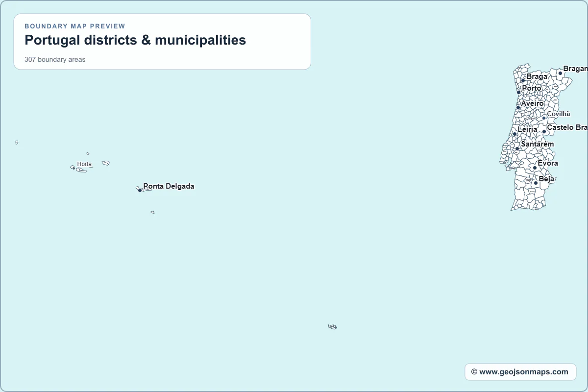Select the Santa Maria island south of Ponta Delgada
This screenshot has height=392, width=588.
pos(152,212)
